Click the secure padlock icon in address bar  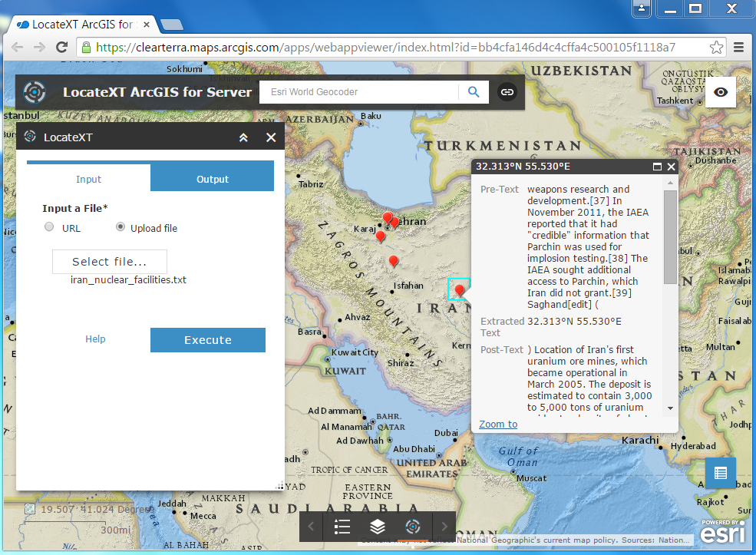pyautogui.click(x=86, y=48)
